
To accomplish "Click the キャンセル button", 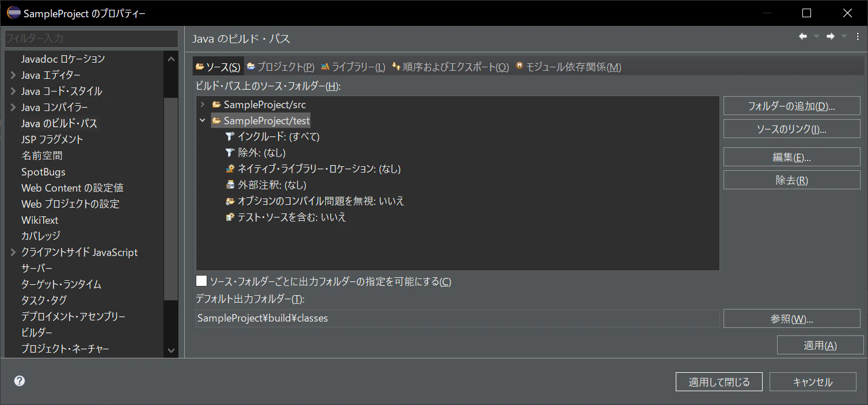I will click(813, 382).
